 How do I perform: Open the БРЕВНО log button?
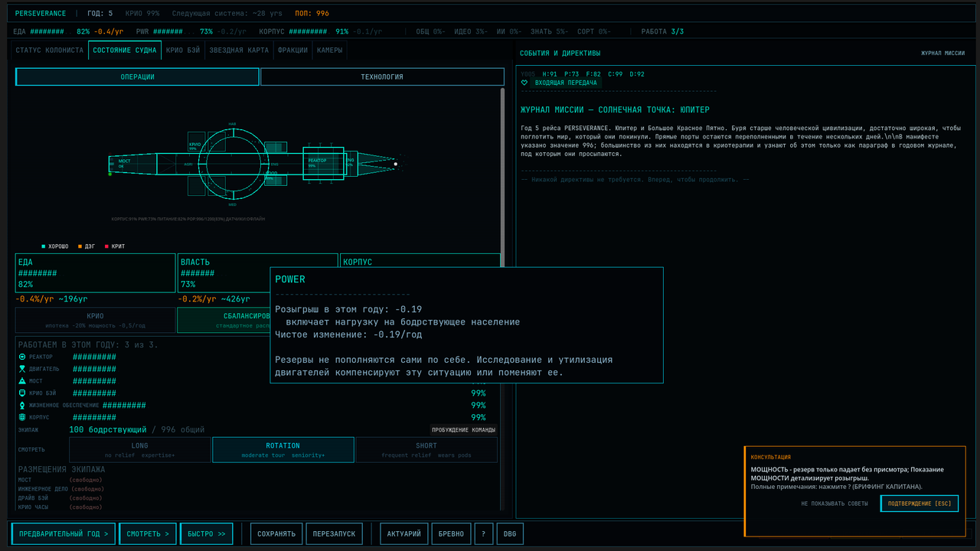pos(451,533)
